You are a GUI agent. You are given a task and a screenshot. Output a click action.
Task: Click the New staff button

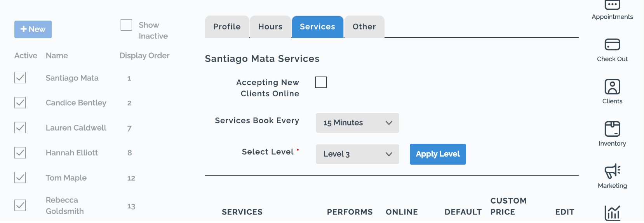[33, 29]
